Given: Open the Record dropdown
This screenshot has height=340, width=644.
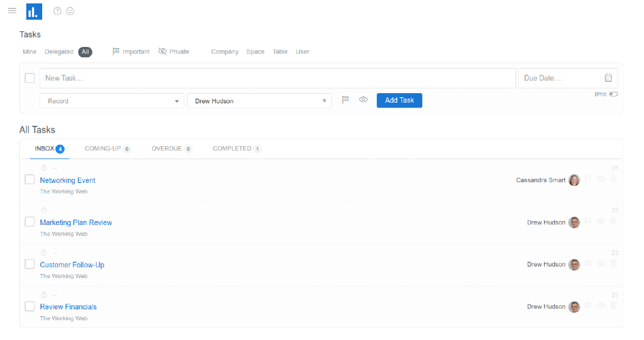Looking at the screenshot, I should [112, 101].
